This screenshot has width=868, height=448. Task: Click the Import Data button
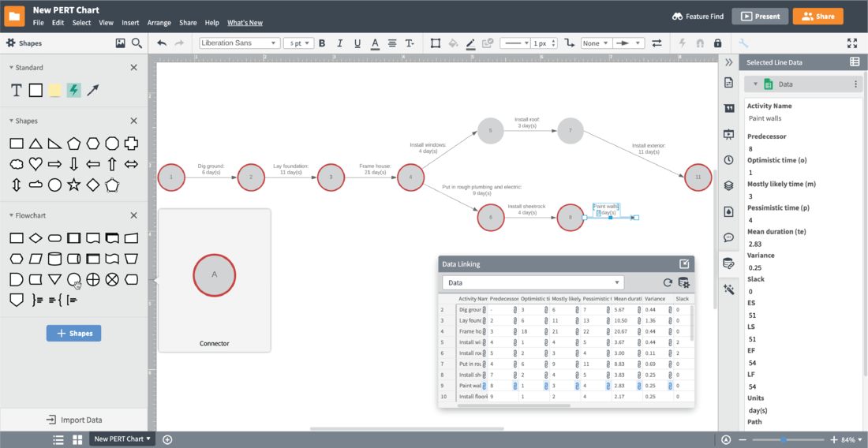point(73,420)
